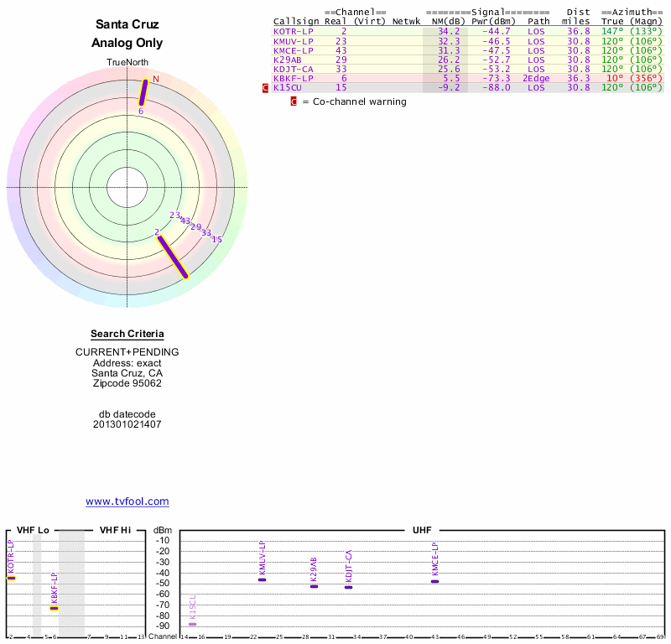Click the red co-channel icon beside K15CU row
This screenshot has height=644, width=671.
pos(266,87)
